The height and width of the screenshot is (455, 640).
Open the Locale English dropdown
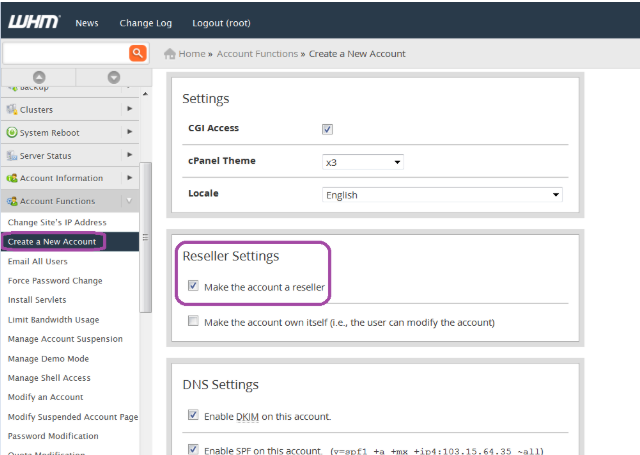click(442, 195)
